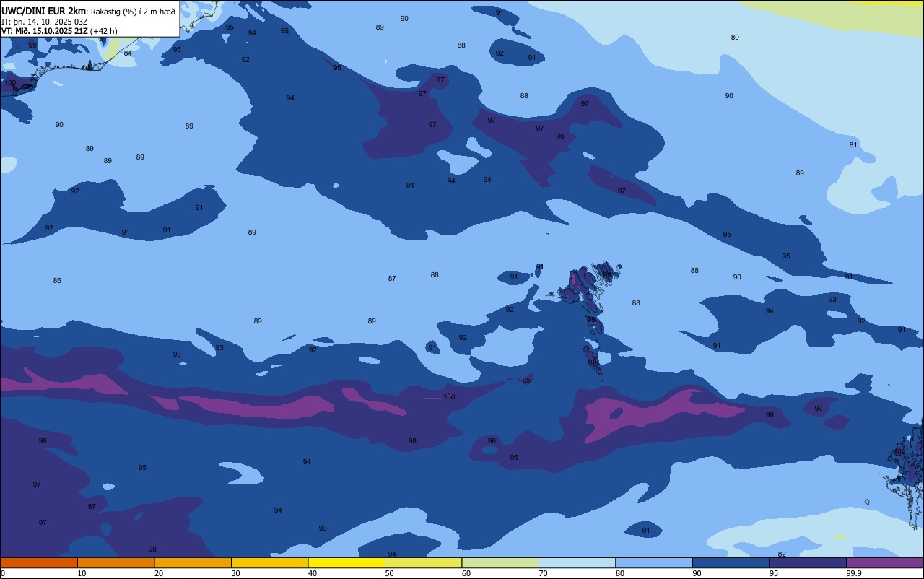Pick the 70–80 pale blue legend swatch
924x579 pixels.
(x=577, y=562)
